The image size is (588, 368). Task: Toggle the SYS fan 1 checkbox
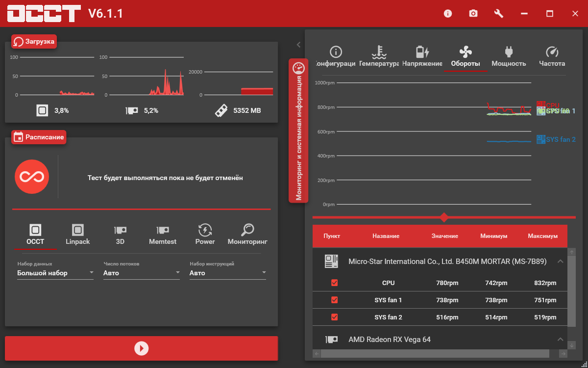coord(335,300)
